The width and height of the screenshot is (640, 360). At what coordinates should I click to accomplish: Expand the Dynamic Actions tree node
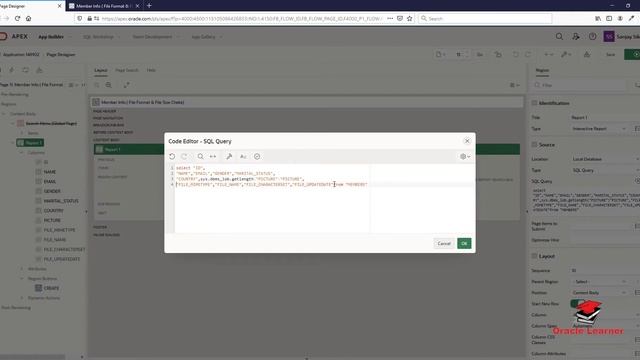tap(22, 298)
